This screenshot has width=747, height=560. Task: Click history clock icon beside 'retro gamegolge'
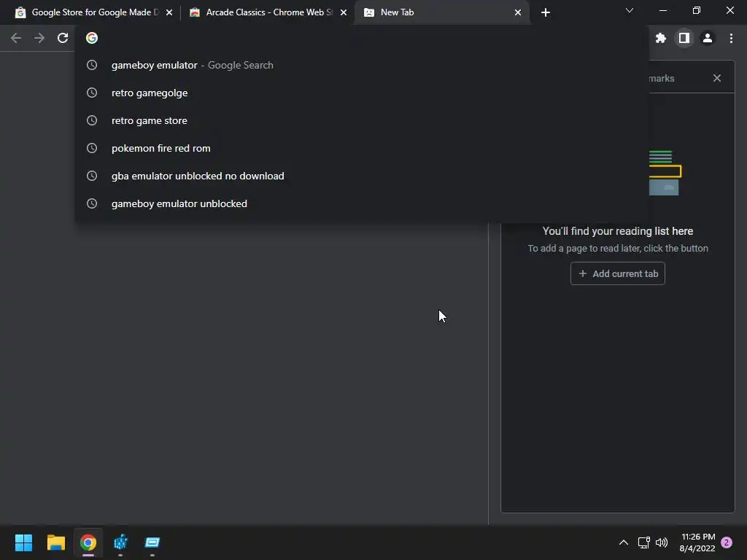coord(92,93)
